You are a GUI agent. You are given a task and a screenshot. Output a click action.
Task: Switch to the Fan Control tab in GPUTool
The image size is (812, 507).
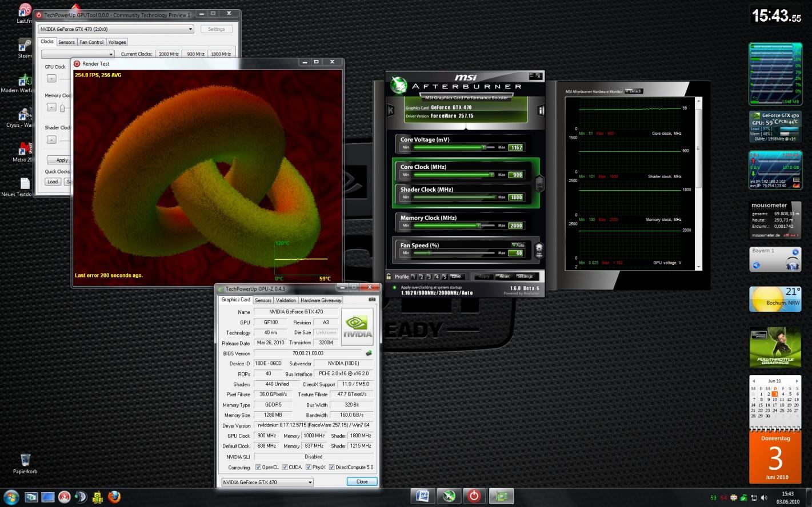(x=91, y=42)
